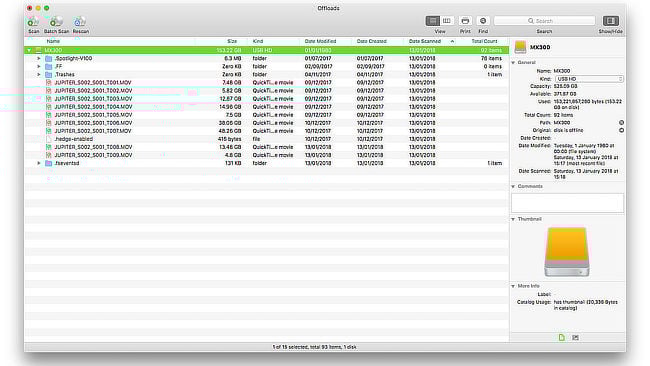Image resolution: width=650 pixels, height=366 pixels.
Task: Select the JUPITER_S002_S001_T008.MOV row
Action: click(x=267, y=147)
